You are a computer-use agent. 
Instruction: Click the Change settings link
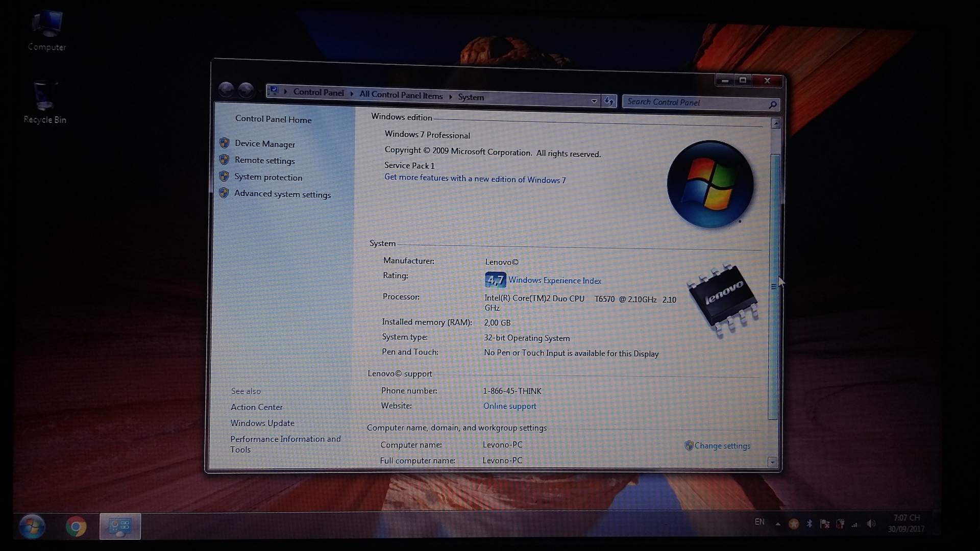(x=722, y=445)
